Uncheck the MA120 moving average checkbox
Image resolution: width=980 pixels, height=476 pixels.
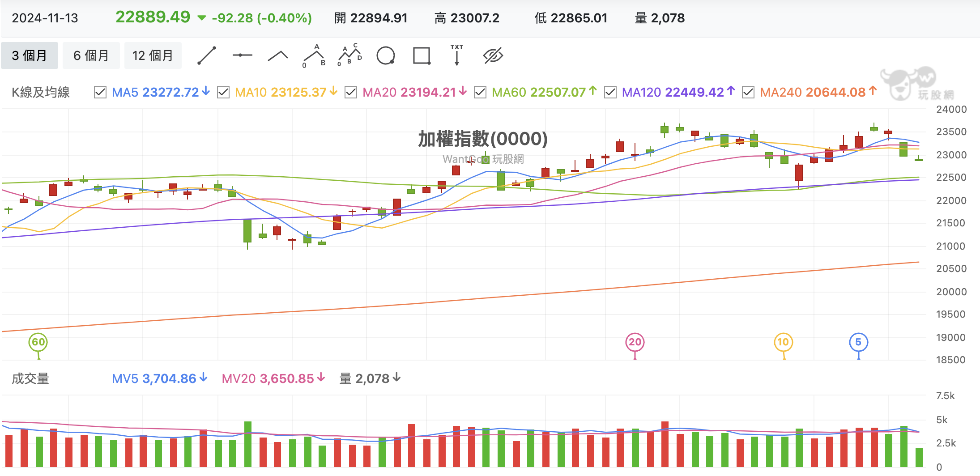610,92
